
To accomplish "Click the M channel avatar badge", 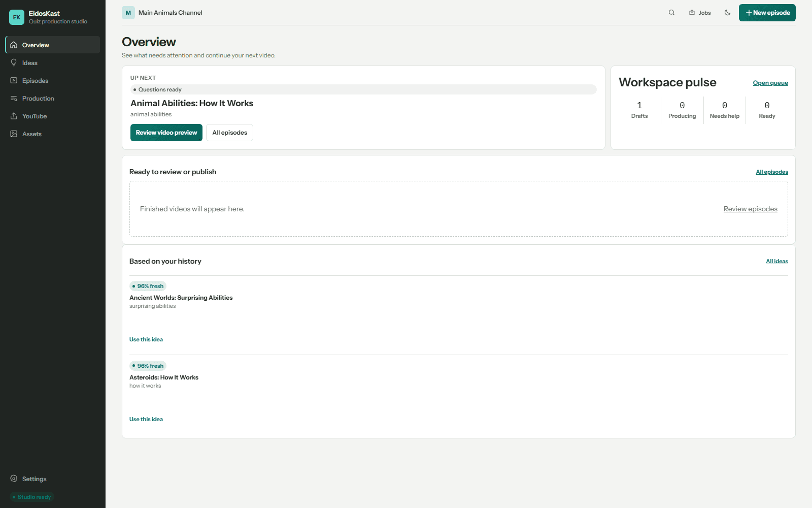I will click(x=128, y=13).
